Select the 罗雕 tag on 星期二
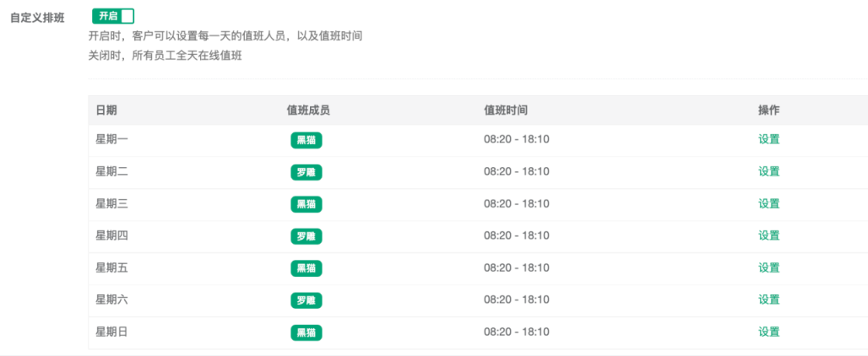The image size is (868, 356). 306,172
